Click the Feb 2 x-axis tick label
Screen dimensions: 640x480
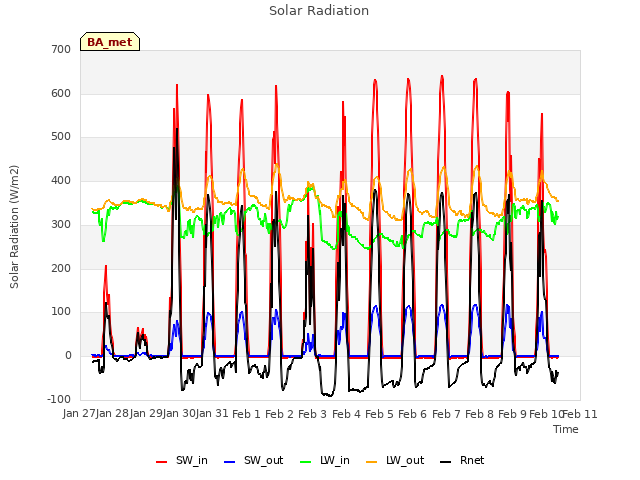[x=280, y=414]
